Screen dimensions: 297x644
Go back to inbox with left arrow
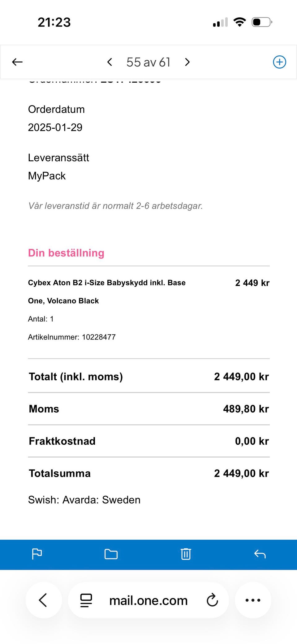(17, 62)
